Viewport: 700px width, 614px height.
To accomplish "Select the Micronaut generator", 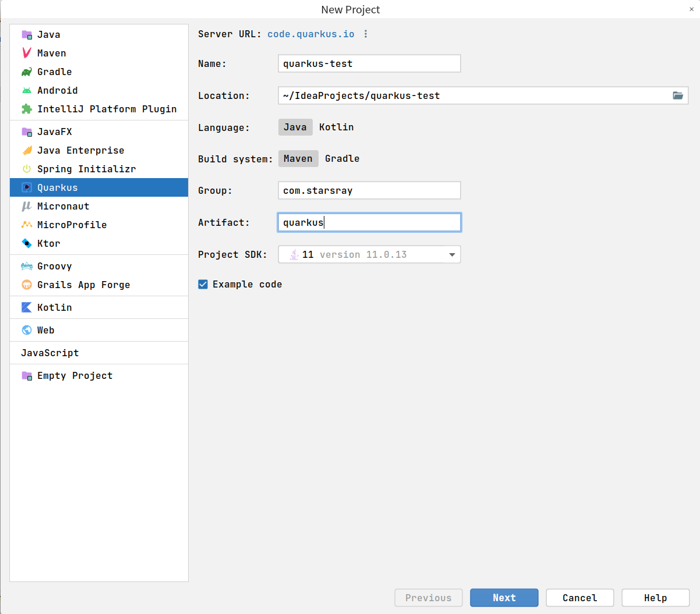I will coord(99,206).
